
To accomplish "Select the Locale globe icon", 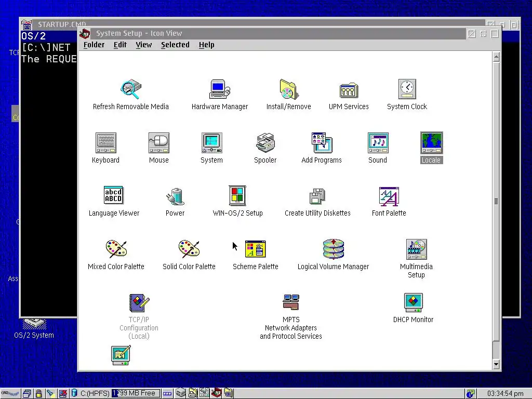I will click(431, 143).
